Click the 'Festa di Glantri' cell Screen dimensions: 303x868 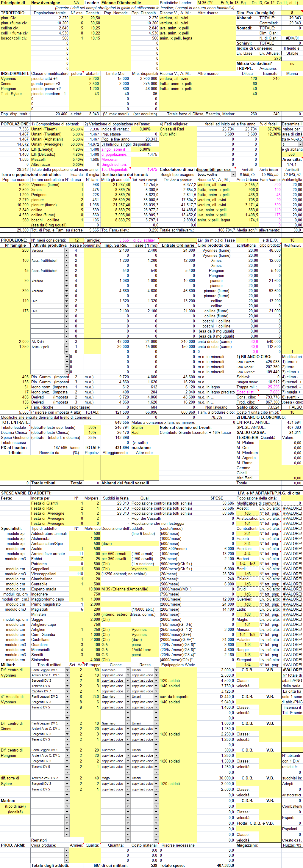coord(50,503)
